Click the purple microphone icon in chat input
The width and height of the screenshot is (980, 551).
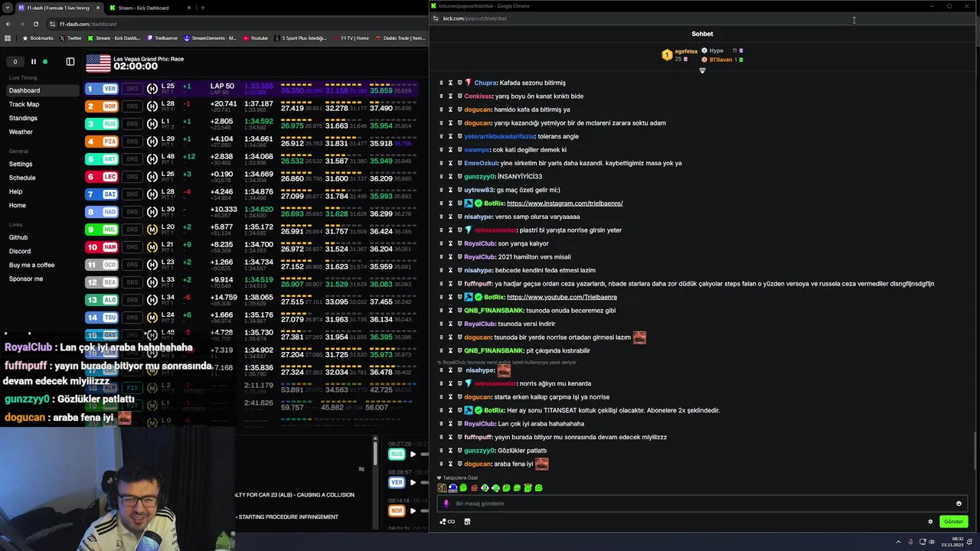pyautogui.click(x=446, y=504)
